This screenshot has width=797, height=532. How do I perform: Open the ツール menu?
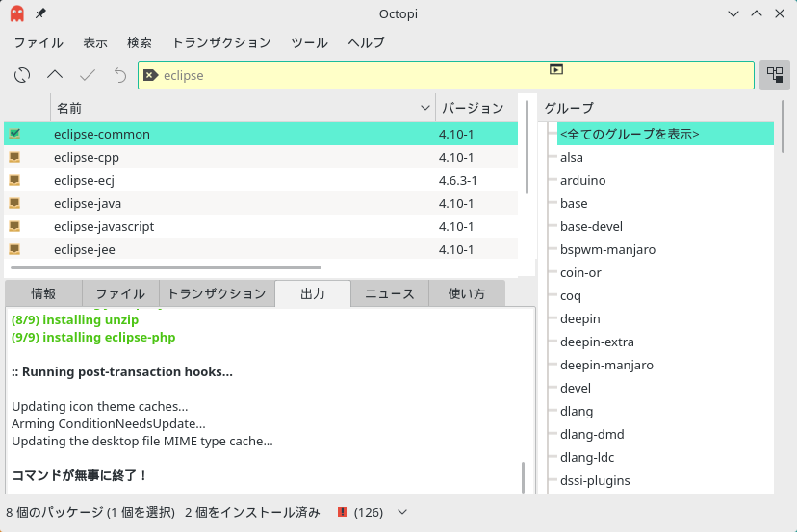tap(309, 42)
